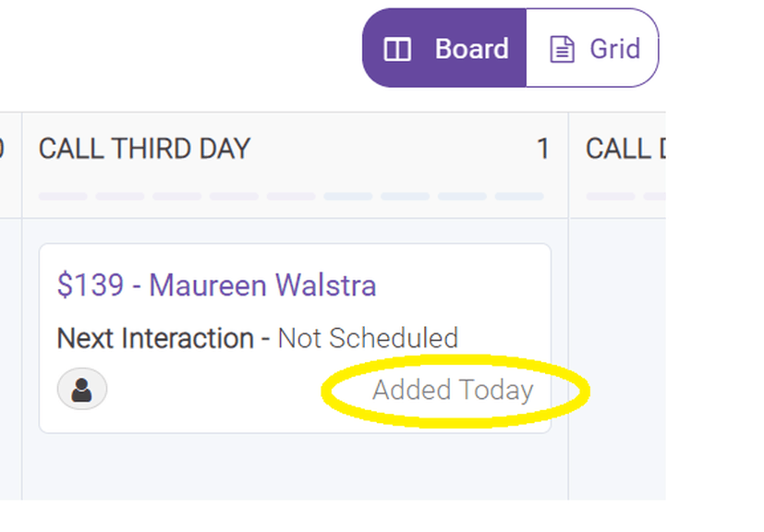The height and width of the screenshot is (532, 764).
Task: Click the empty CALL D column body
Action: click(x=617, y=359)
